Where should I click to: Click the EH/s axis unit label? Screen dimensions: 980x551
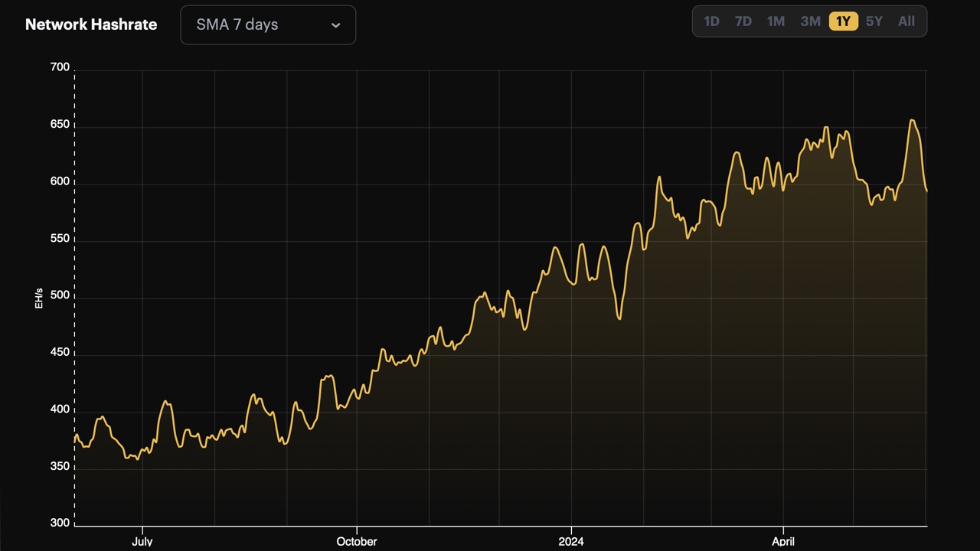pyautogui.click(x=40, y=299)
